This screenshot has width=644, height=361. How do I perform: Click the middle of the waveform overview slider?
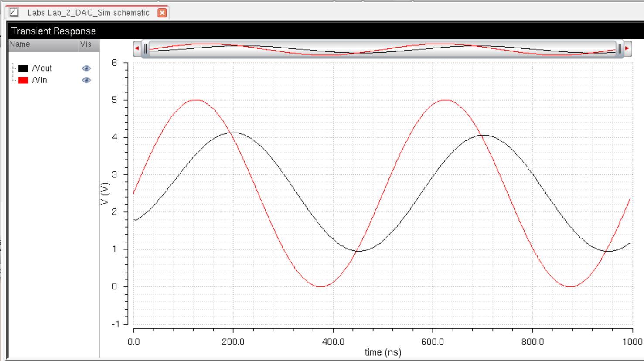click(382, 49)
